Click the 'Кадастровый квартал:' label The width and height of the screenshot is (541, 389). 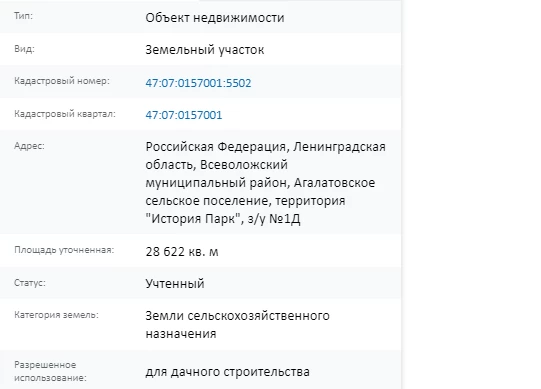click(x=65, y=114)
